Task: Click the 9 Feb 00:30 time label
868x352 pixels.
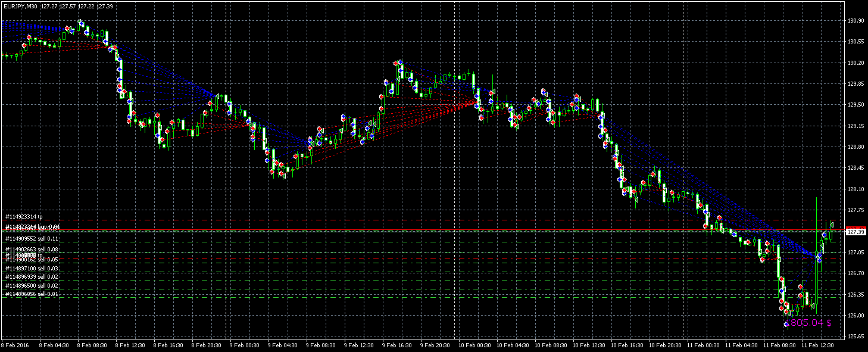Action: click(246, 345)
